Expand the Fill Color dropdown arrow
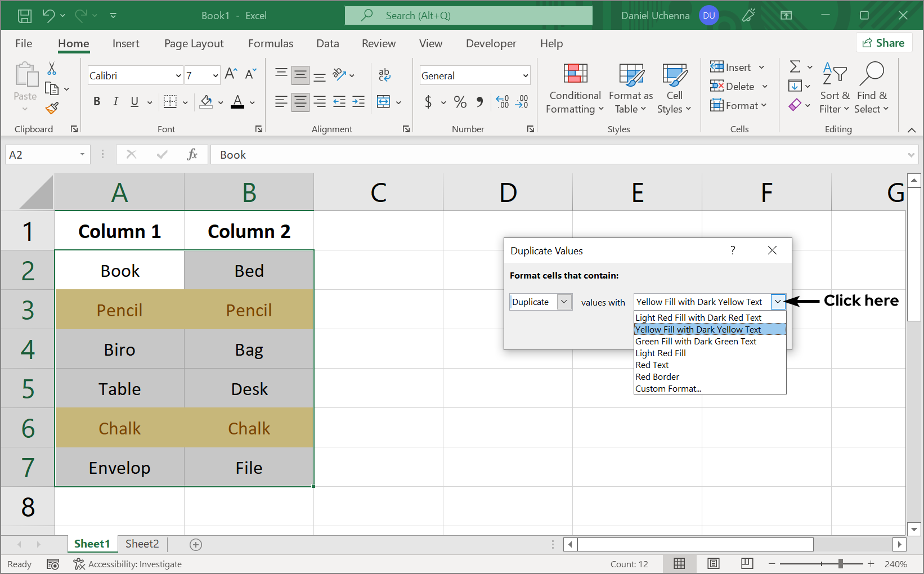Viewport: 924px width, 574px height. (220, 102)
